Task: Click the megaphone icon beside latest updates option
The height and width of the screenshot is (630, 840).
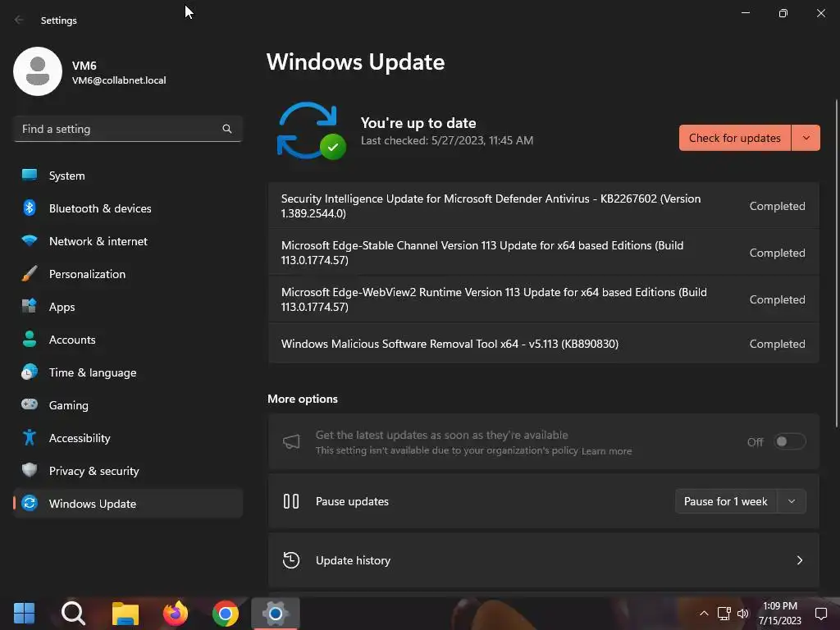Action: click(x=291, y=442)
